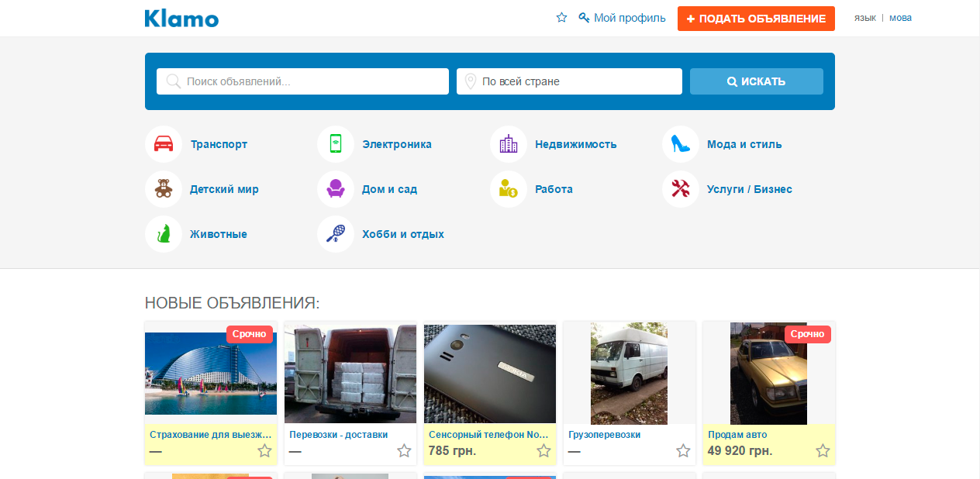Screen dimensions: 980x479
Task: Open the tools Services/Business icon
Action: point(680,189)
